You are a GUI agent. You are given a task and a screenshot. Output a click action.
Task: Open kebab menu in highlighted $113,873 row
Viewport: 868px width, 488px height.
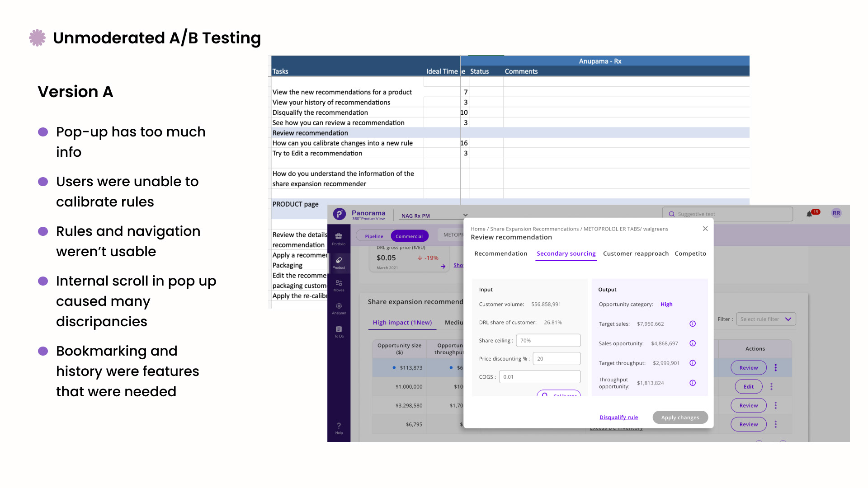coord(775,367)
